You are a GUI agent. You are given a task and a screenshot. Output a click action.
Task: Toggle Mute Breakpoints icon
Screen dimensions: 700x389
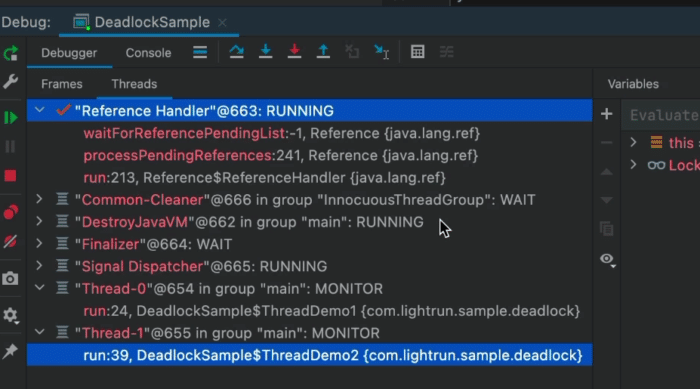[x=10, y=242]
